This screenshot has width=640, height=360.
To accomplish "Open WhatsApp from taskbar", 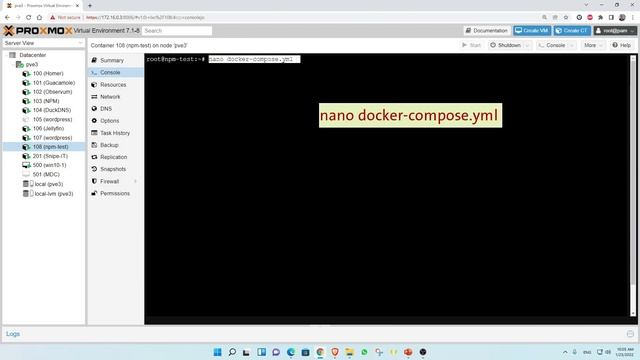I will pos(364,352).
